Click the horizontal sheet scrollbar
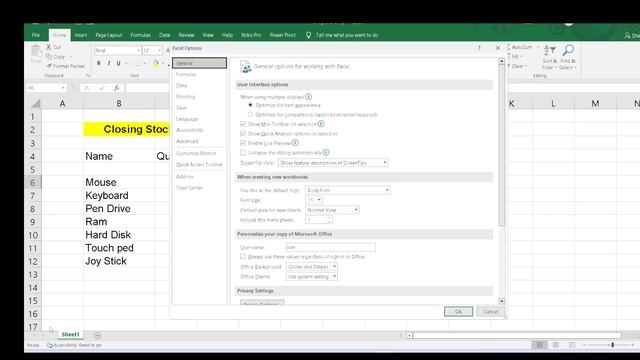Screen dimensions: 640x360 (x=516, y=336)
